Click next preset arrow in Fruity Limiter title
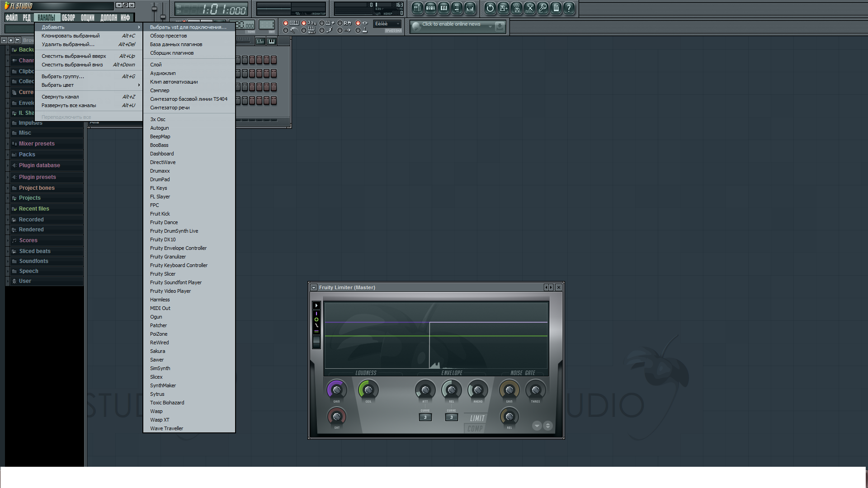 (x=551, y=287)
